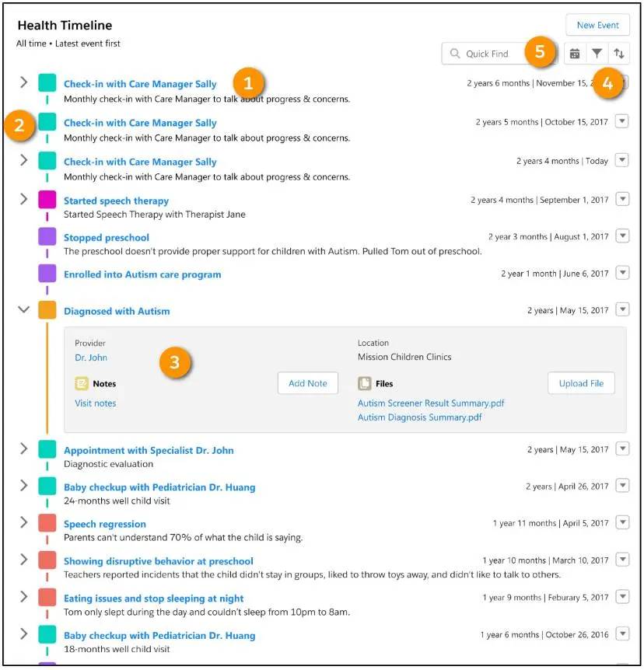Collapse the Diagnosed with Autism event
The width and height of the screenshot is (644, 670).
(23, 309)
